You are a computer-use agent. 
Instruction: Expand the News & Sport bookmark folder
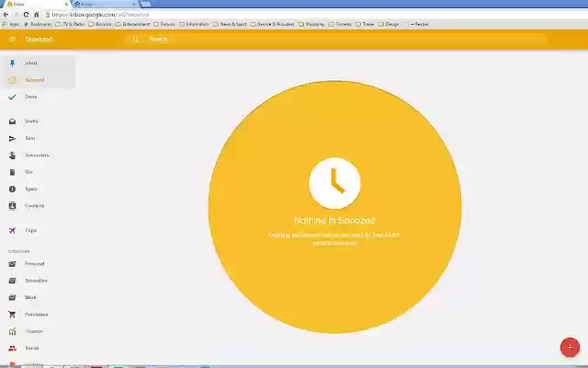[x=230, y=24]
